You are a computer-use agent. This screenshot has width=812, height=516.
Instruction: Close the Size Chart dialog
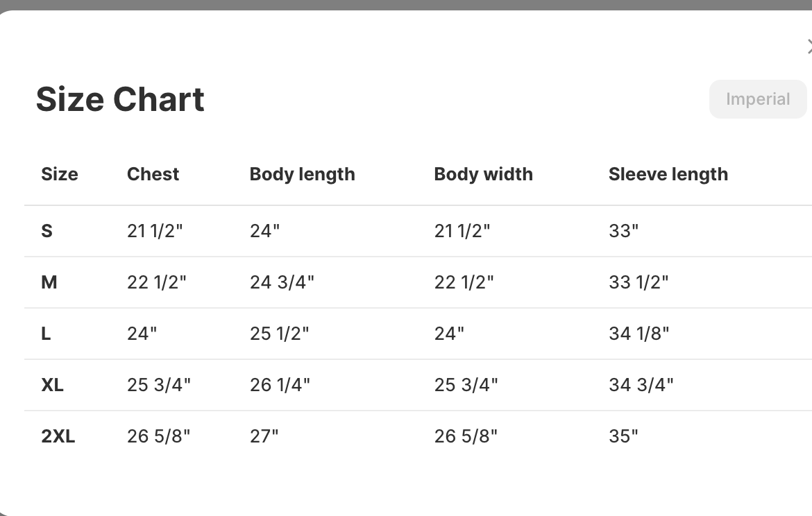point(809,47)
